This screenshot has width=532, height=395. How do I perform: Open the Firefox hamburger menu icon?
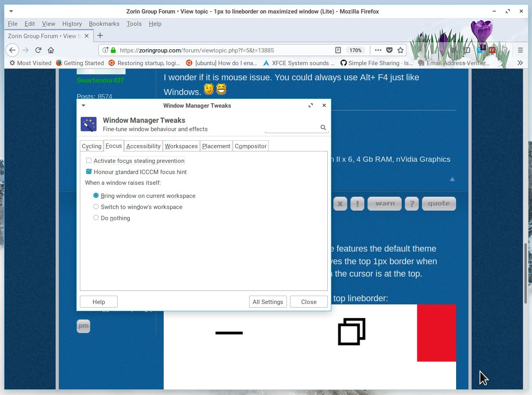coord(520,50)
